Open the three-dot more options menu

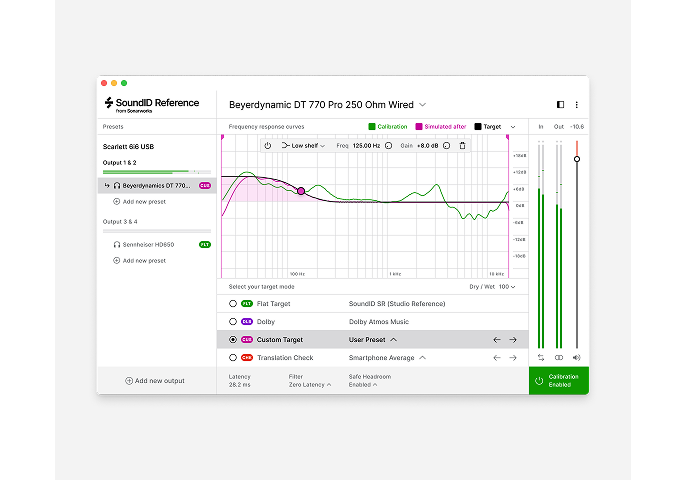point(577,105)
